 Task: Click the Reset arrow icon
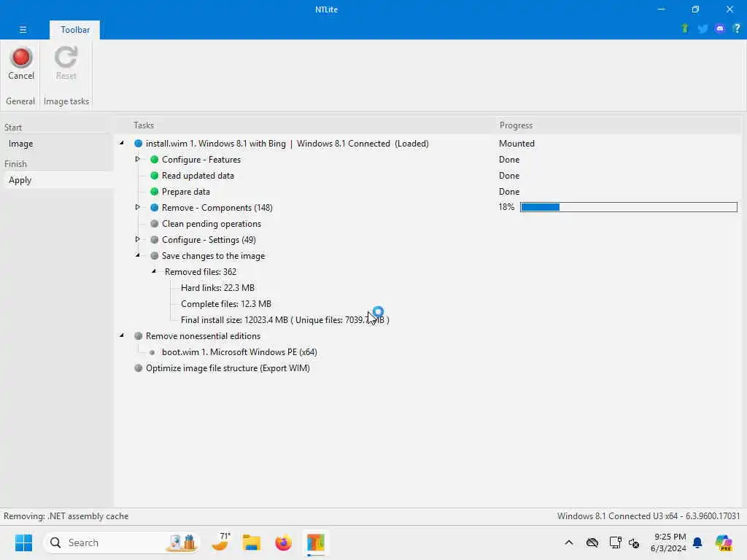(x=66, y=58)
